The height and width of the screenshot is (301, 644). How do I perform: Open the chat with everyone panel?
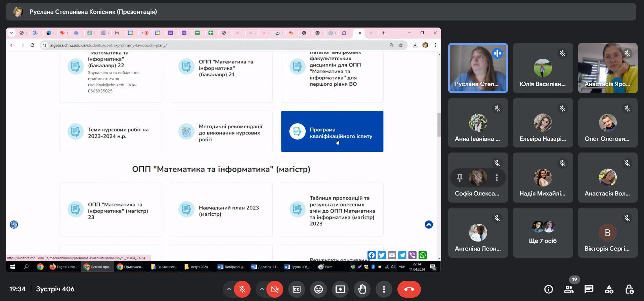point(589,289)
